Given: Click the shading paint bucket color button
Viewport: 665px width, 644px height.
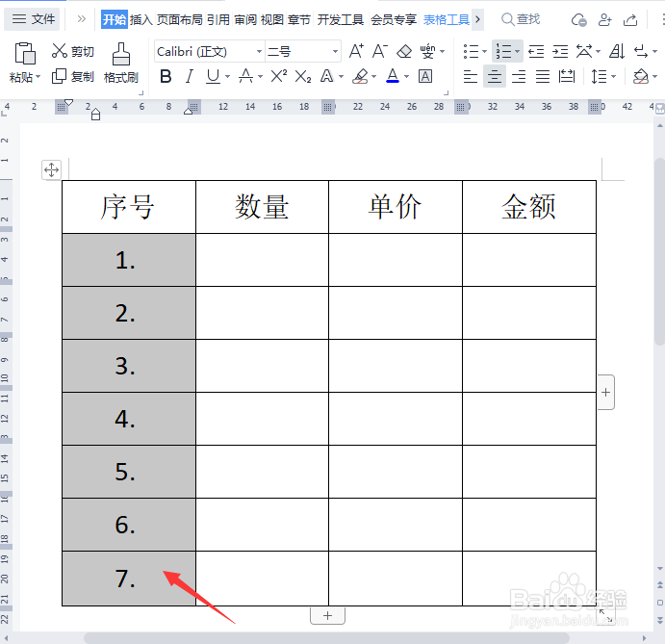Looking at the screenshot, I should [x=640, y=76].
